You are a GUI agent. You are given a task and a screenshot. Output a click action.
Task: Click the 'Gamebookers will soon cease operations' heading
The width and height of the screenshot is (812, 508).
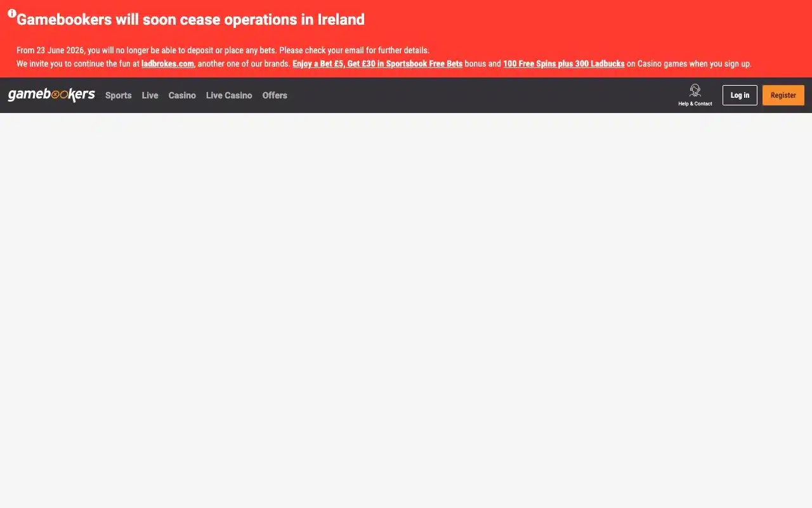click(190, 20)
